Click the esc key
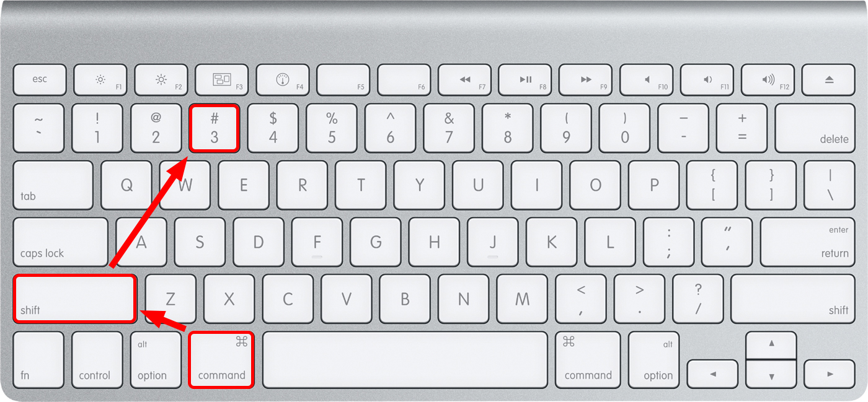The width and height of the screenshot is (868, 402). [40, 79]
